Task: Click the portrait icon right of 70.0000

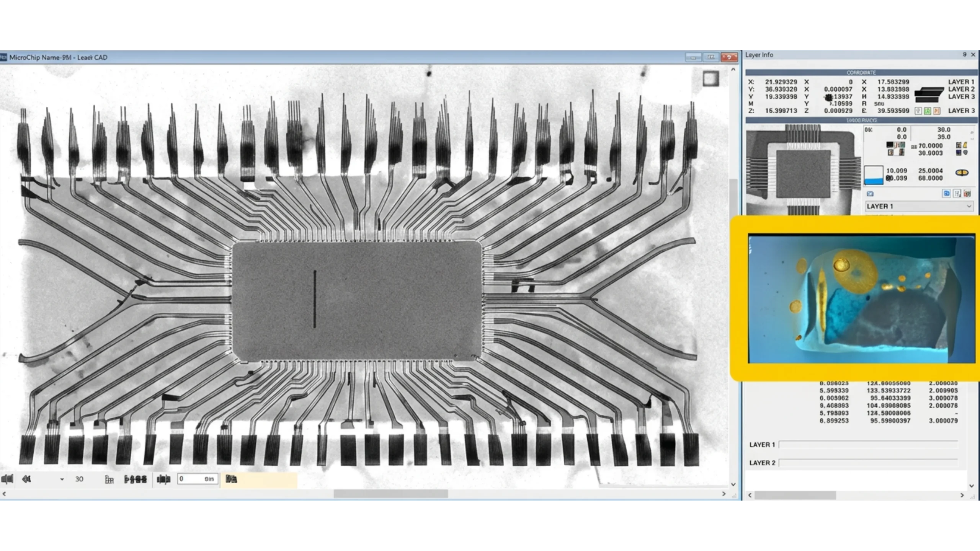Action: tap(959, 145)
